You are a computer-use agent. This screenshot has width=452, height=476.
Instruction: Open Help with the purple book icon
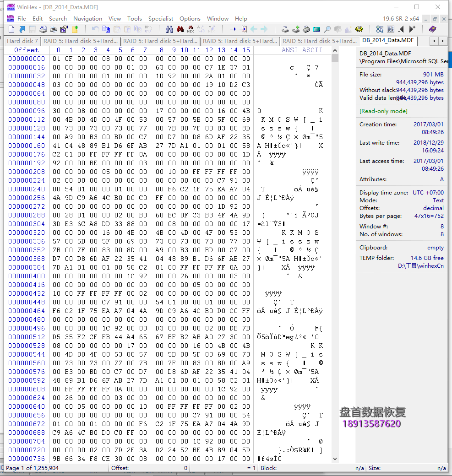tap(433, 29)
